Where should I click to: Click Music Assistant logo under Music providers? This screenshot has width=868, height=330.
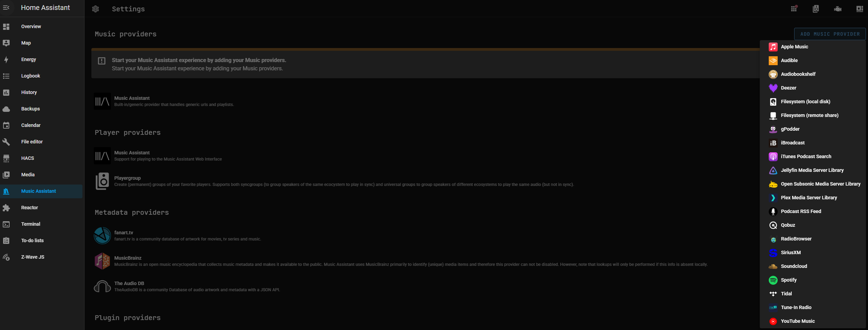102,101
